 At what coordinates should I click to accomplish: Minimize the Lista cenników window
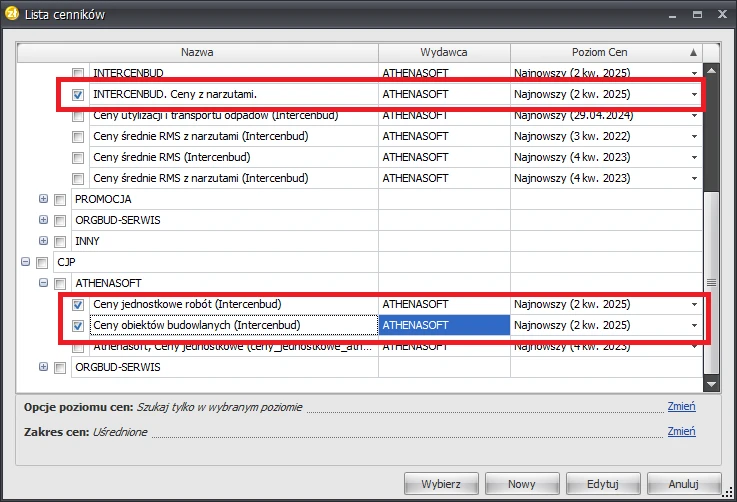[x=673, y=16]
